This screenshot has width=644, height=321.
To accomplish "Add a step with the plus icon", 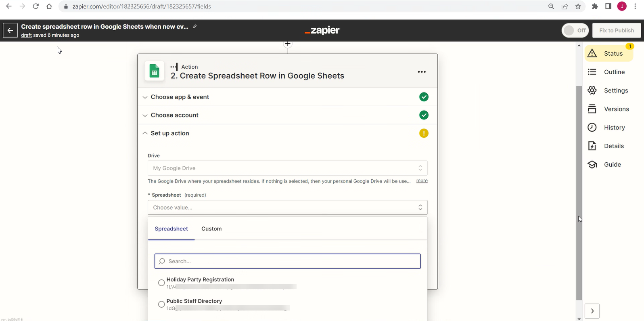I will coord(288,44).
